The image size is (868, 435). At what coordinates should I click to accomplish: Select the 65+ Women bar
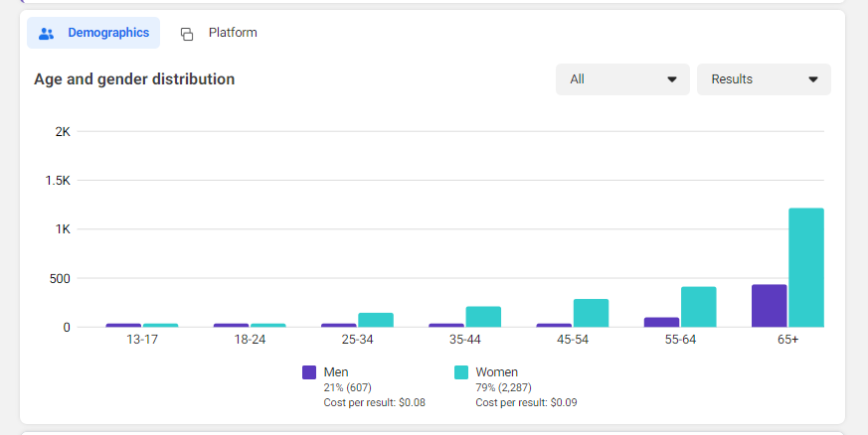click(x=806, y=267)
